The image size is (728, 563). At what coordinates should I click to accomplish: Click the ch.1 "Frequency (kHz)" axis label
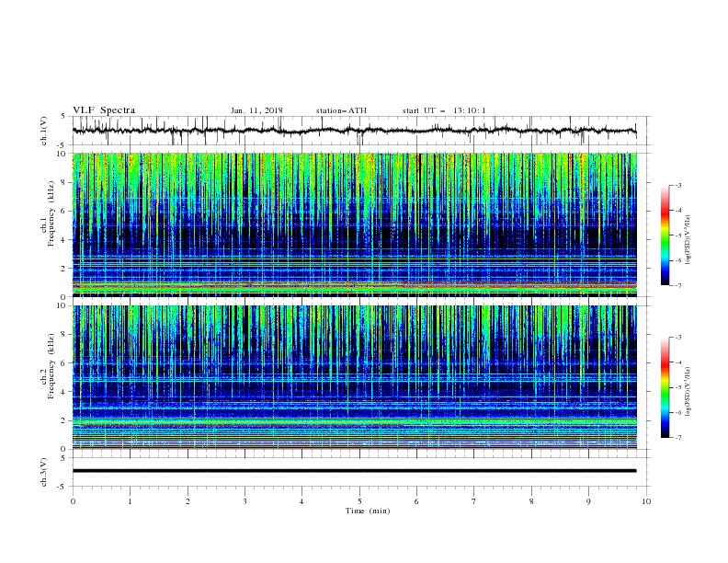[51, 213]
